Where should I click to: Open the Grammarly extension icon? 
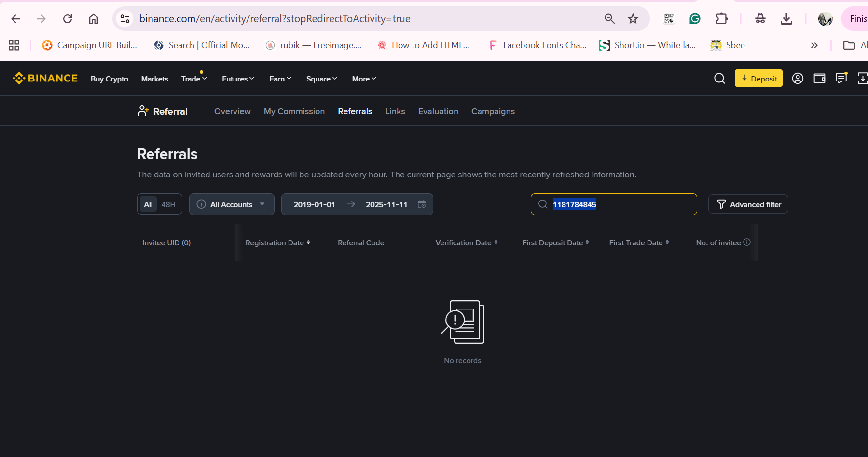[x=695, y=19]
